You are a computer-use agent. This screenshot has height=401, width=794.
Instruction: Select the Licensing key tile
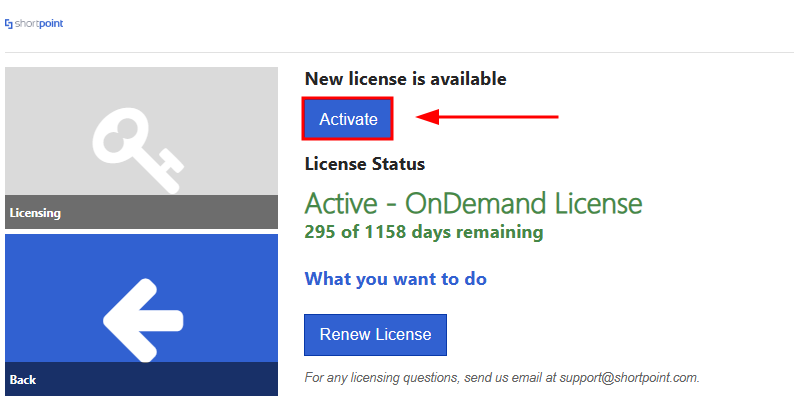tap(141, 148)
